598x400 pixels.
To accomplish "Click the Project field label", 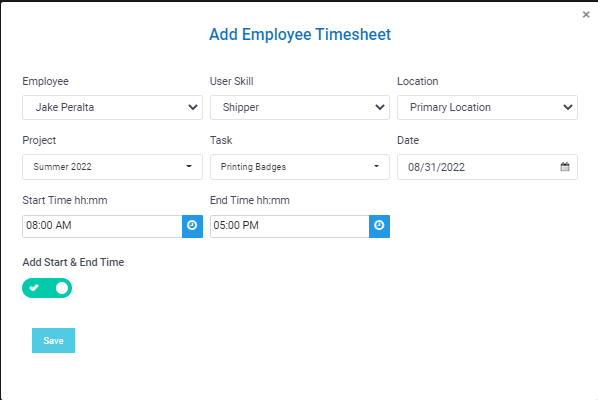I will [39, 140].
